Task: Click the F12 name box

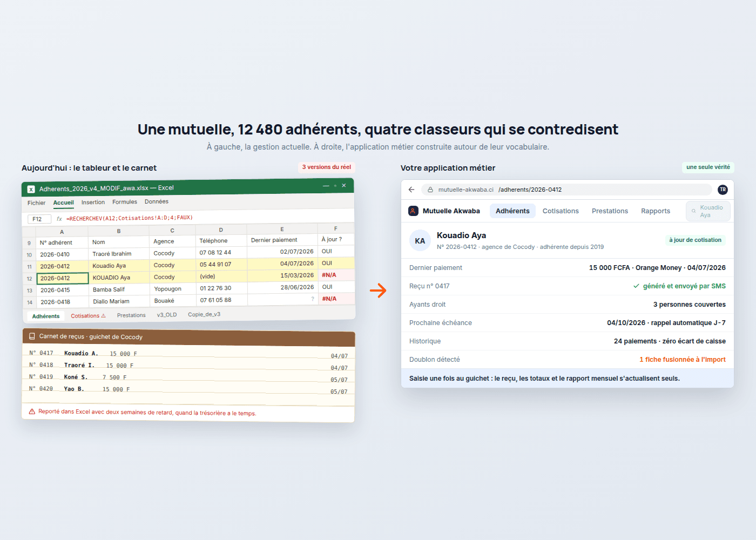Action: click(39, 219)
